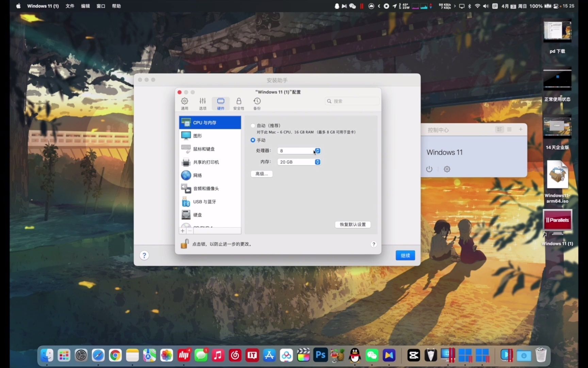Switch to the 备份 pane
Viewport: 588px width, 368px height.
257,103
